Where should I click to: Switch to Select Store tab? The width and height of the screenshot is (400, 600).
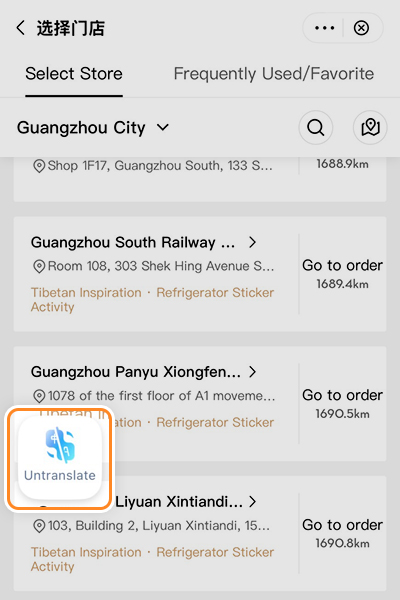pos(74,73)
